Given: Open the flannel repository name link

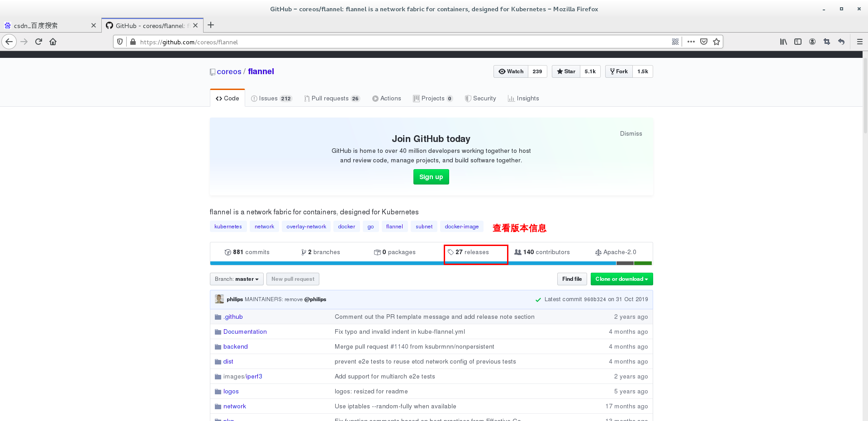Looking at the screenshot, I should (261, 71).
